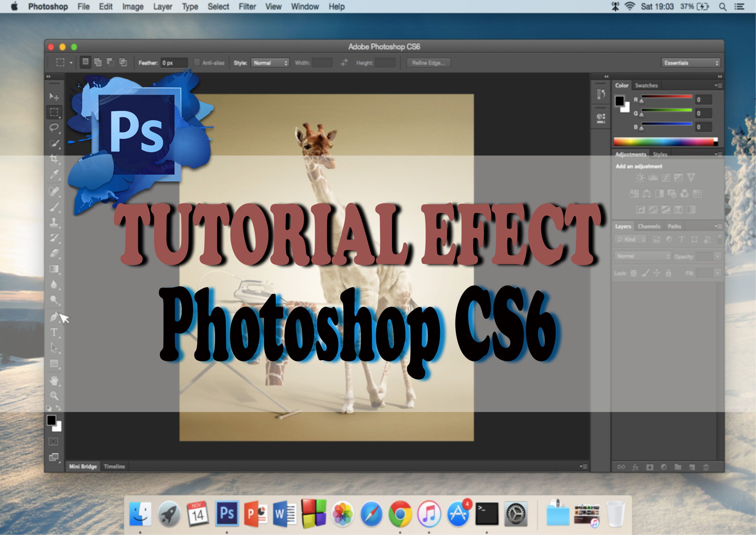The image size is (756, 535).
Task: Open the History panel icon
Action: 601,95
